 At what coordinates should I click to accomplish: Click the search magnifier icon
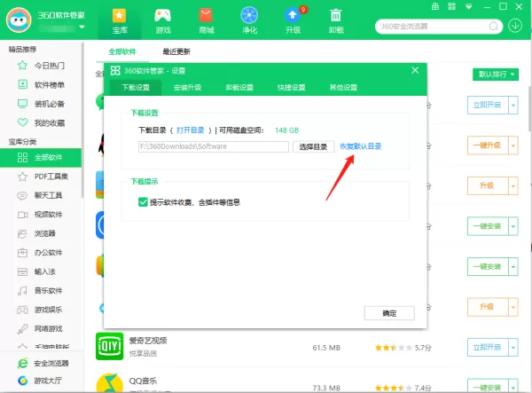point(494,26)
